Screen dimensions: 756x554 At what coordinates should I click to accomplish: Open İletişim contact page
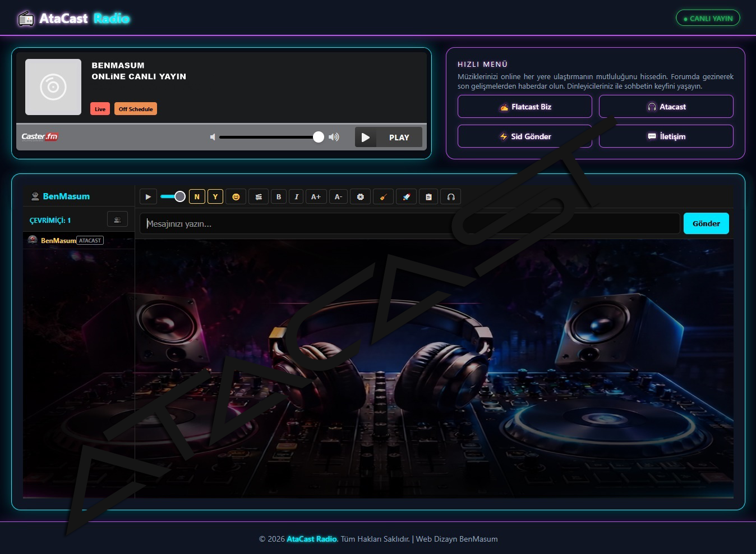pos(666,136)
